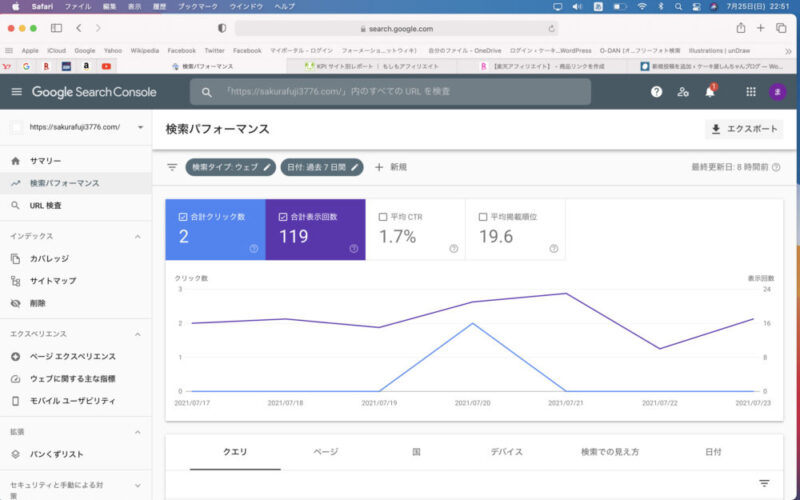
Task: Open the Google pinned tab
Action: pyautogui.click(x=26, y=66)
